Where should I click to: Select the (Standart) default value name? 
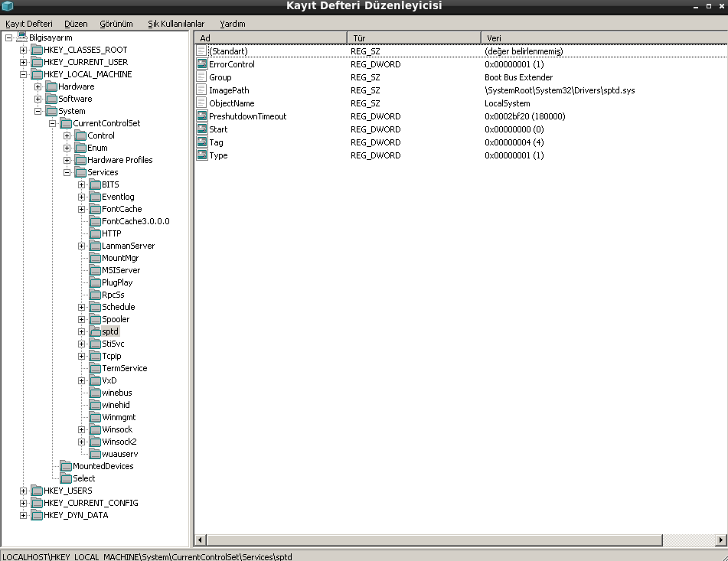[x=228, y=51]
